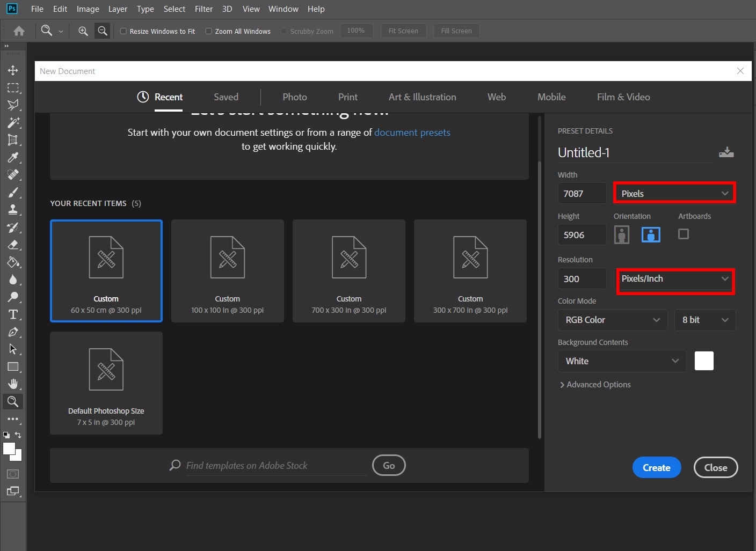Follow the document presets link
The image size is (756, 551).
point(412,133)
